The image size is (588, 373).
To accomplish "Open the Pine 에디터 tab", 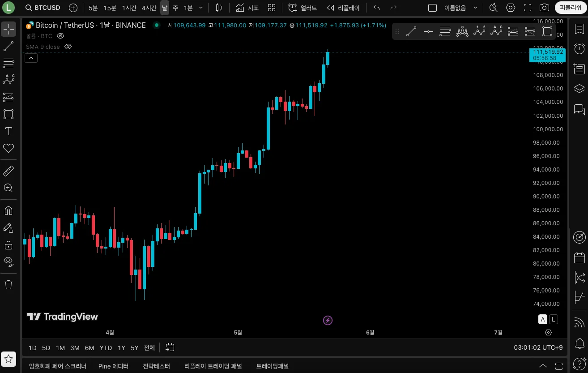I will tap(113, 366).
